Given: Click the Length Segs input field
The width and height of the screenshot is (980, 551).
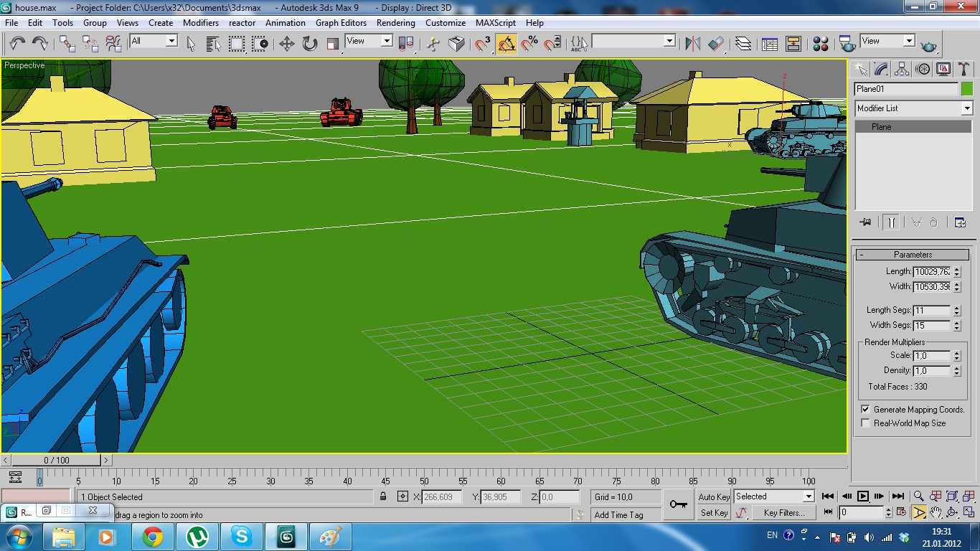Looking at the screenshot, I should [x=930, y=311].
